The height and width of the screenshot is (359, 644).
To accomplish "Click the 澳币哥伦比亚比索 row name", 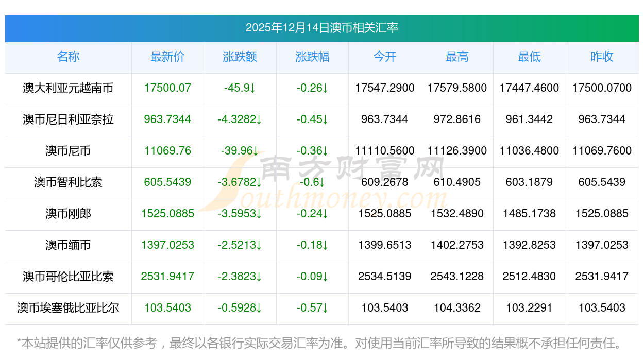I will (x=68, y=277).
